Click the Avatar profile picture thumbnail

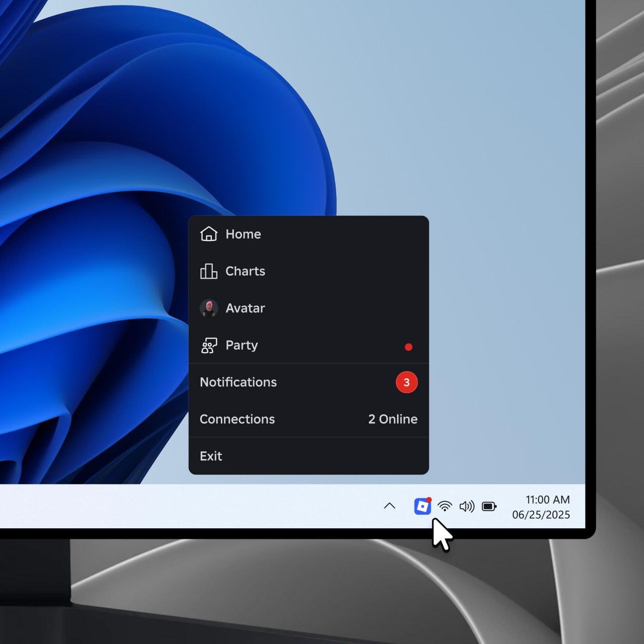pyautogui.click(x=208, y=308)
